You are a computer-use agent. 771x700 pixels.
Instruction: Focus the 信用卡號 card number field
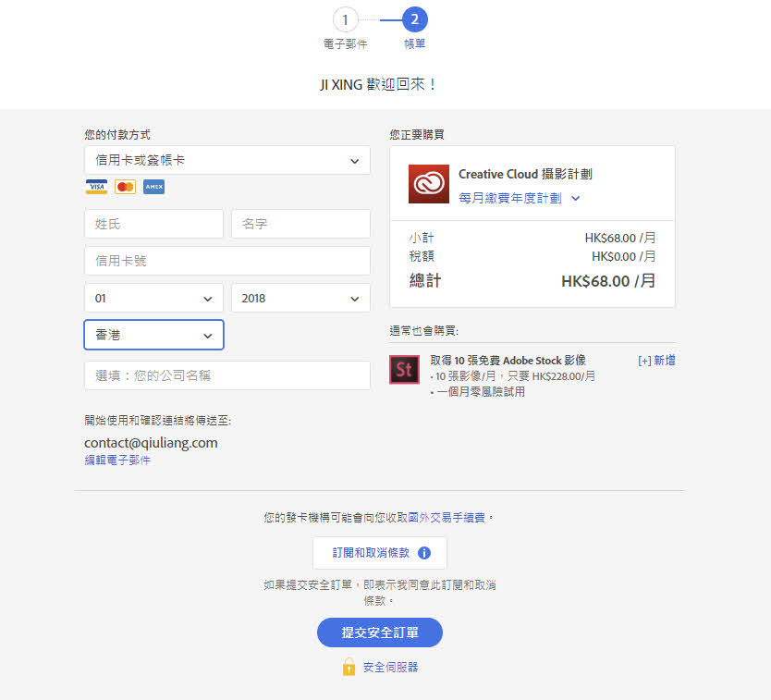tap(227, 261)
